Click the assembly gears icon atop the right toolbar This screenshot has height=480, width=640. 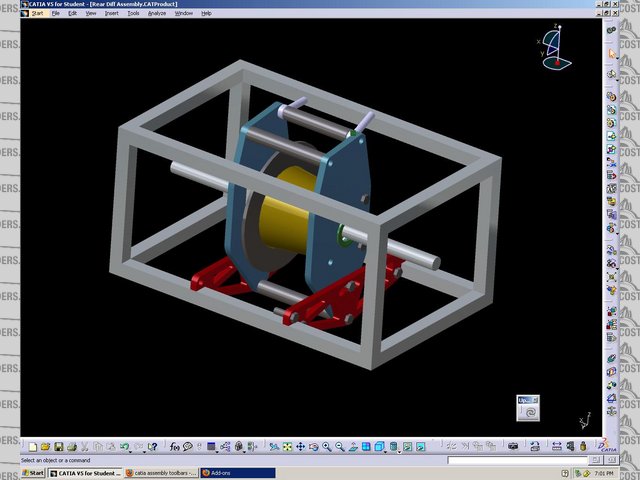pyautogui.click(x=611, y=30)
